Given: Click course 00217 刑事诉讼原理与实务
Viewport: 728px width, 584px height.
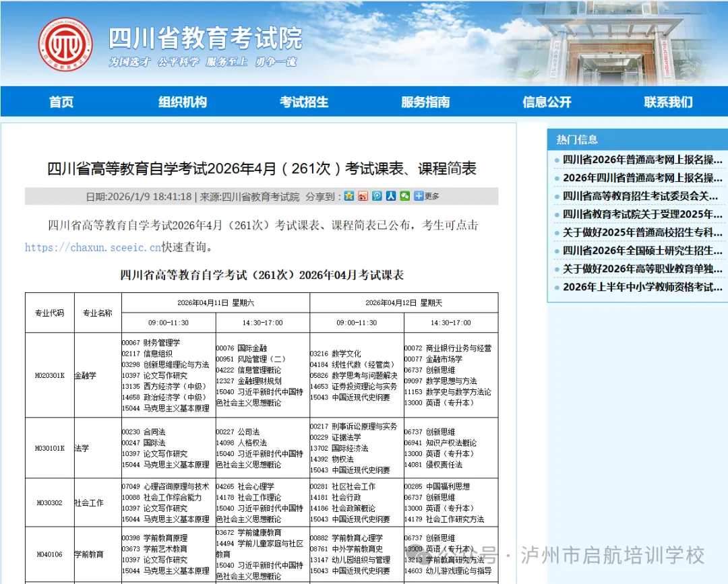Looking at the screenshot, I should (353, 426).
